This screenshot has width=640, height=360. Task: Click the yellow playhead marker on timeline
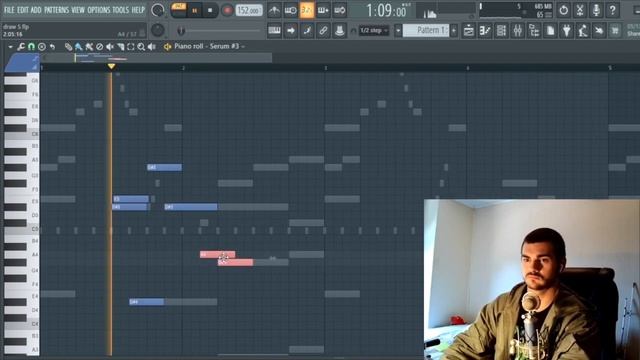pos(111,66)
